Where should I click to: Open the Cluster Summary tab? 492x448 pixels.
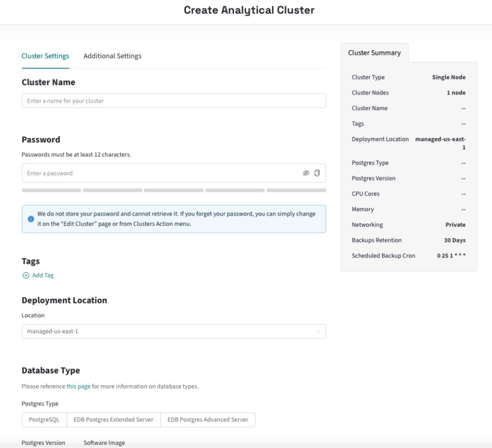(x=374, y=53)
